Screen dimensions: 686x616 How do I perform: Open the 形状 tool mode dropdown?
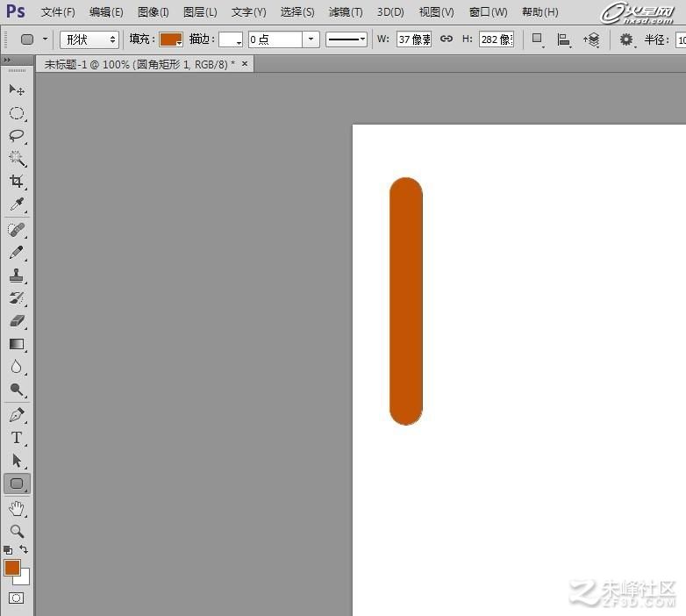click(x=89, y=39)
